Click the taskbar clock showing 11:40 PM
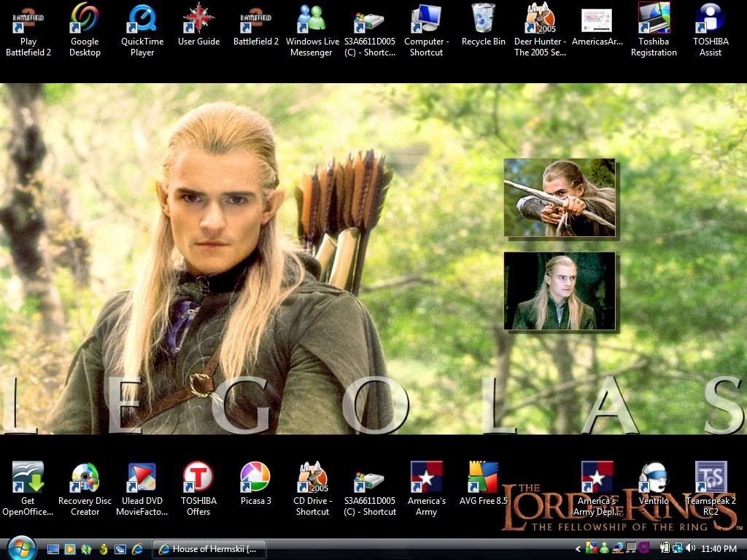 tap(719, 549)
